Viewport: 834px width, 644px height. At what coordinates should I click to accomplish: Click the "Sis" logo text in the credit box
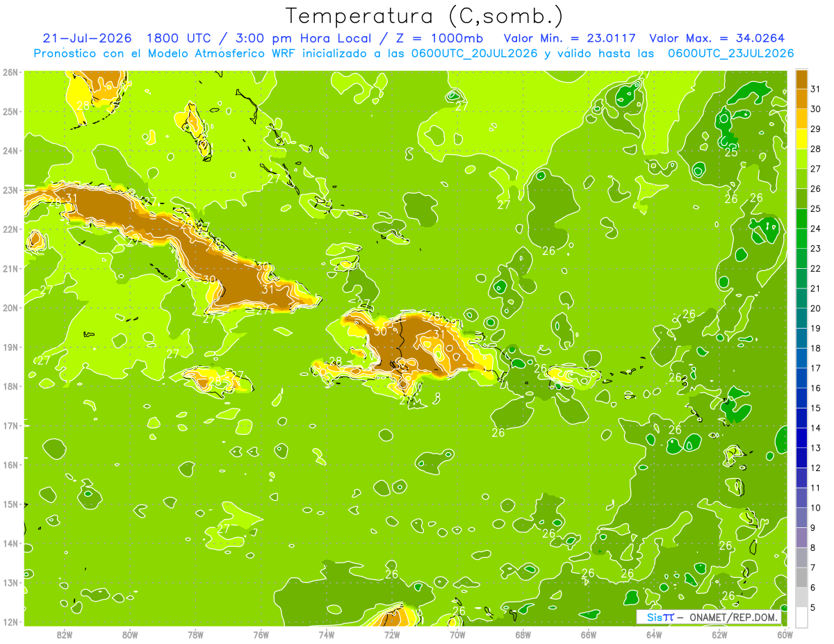(x=654, y=617)
